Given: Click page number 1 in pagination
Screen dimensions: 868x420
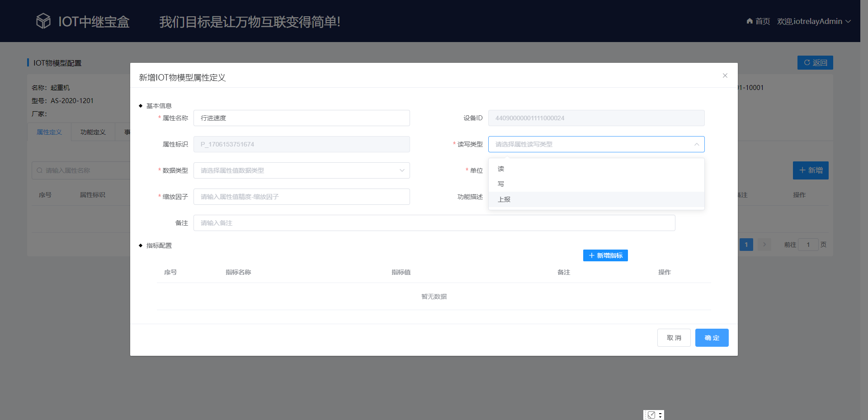Looking at the screenshot, I should (x=746, y=245).
